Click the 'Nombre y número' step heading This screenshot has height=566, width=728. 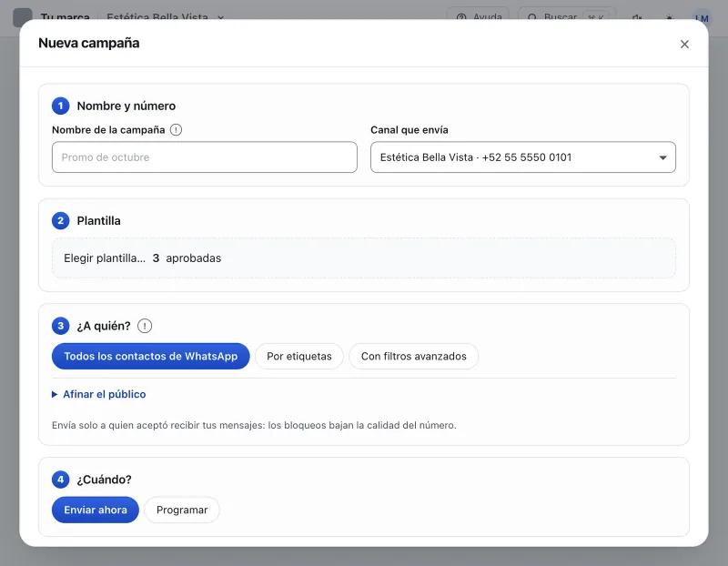pos(126,106)
